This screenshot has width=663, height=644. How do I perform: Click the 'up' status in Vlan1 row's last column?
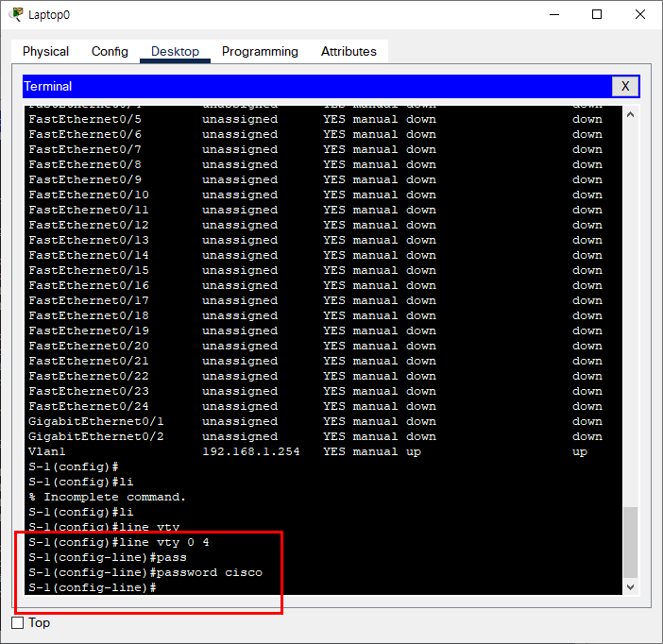coord(580,451)
